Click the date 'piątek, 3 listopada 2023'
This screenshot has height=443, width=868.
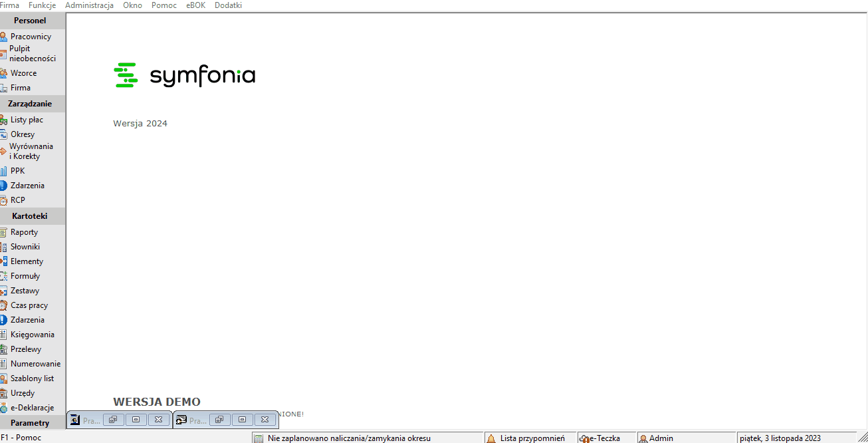pos(780,438)
